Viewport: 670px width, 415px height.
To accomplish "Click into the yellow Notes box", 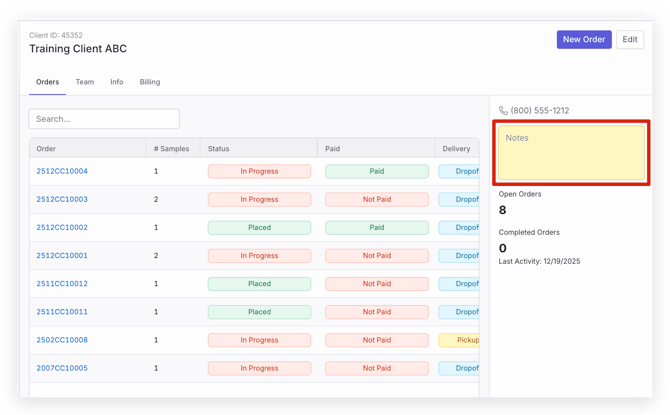I will (572, 153).
